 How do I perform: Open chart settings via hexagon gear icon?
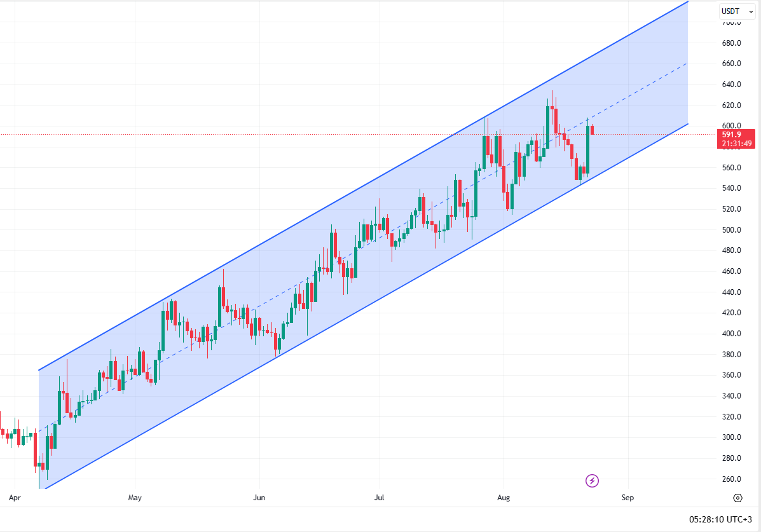[x=737, y=498]
